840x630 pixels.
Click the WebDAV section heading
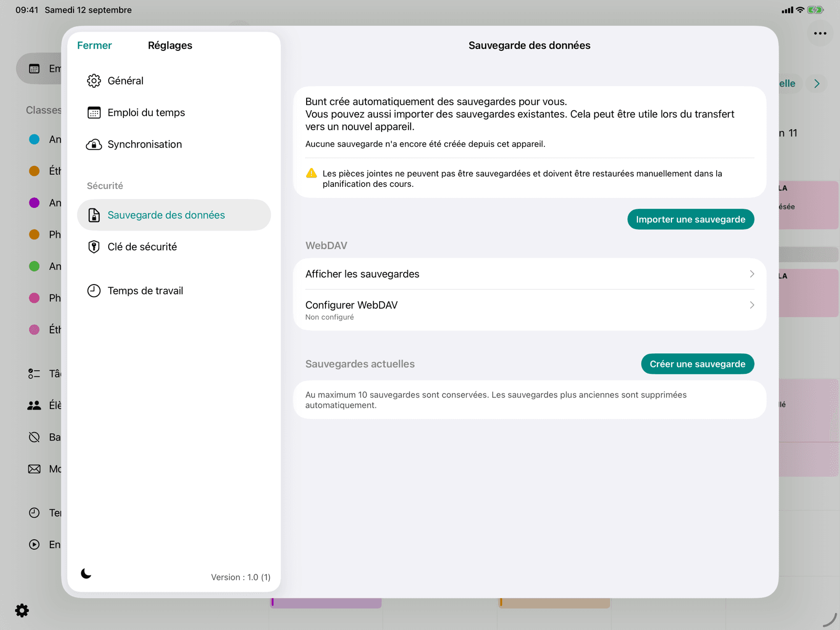(327, 246)
